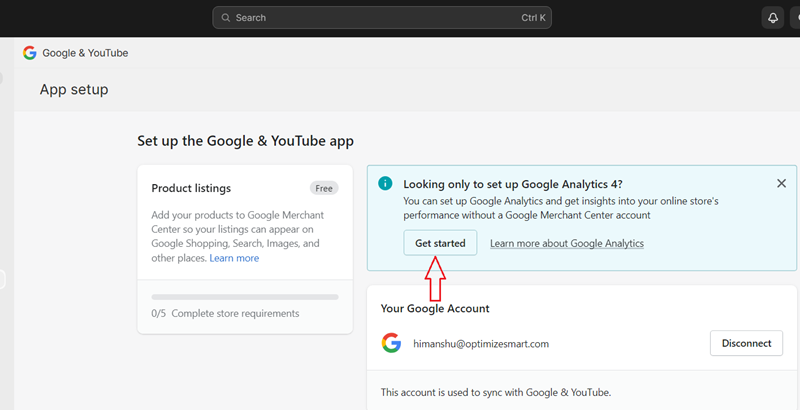Click Learn more link in Product listings
Screen dimensions: 800x410
tap(234, 258)
